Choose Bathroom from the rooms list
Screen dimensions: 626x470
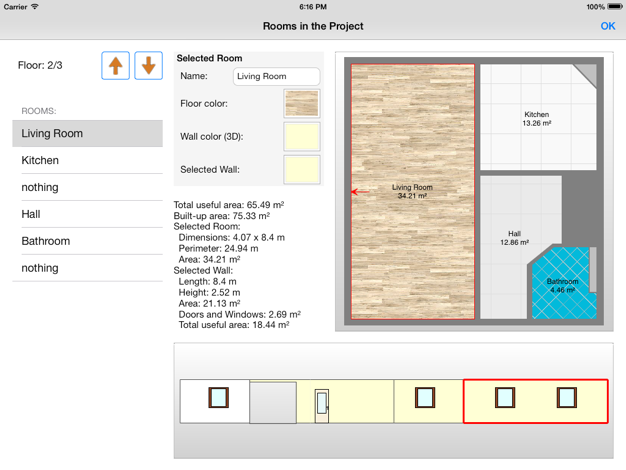87,241
